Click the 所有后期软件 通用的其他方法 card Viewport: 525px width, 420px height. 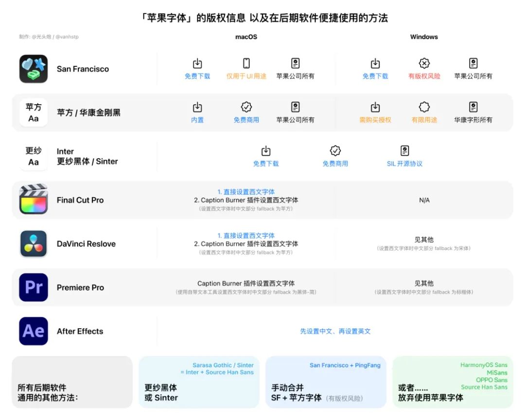click(x=72, y=382)
